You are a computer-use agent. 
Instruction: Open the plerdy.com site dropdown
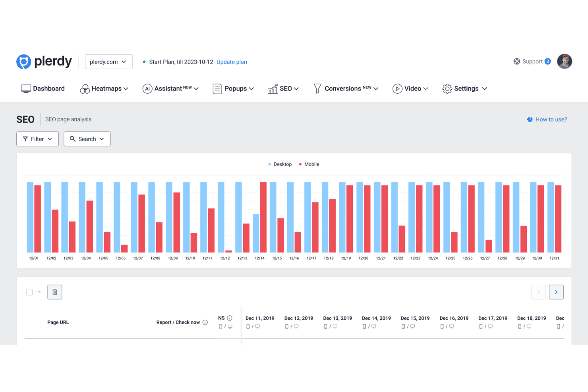[x=108, y=62]
